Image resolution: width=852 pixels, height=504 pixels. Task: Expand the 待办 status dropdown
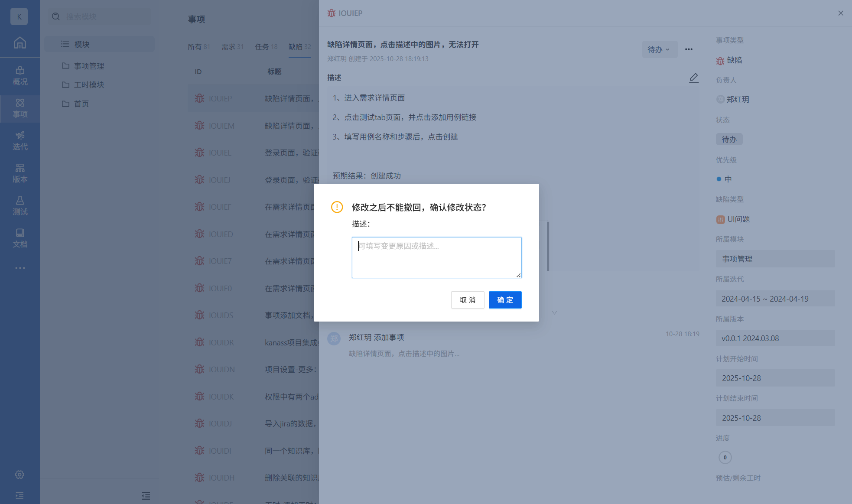click(x=659, y=49)
